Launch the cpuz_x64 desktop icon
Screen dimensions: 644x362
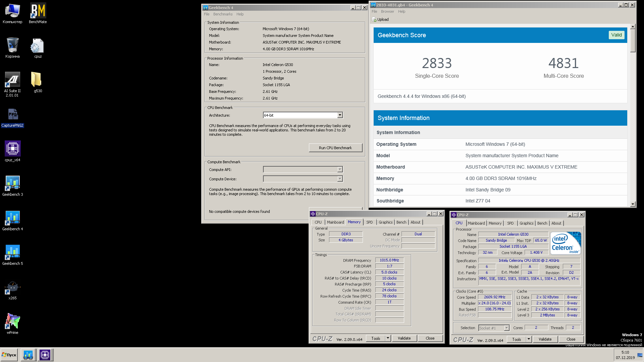click(12, 152)
